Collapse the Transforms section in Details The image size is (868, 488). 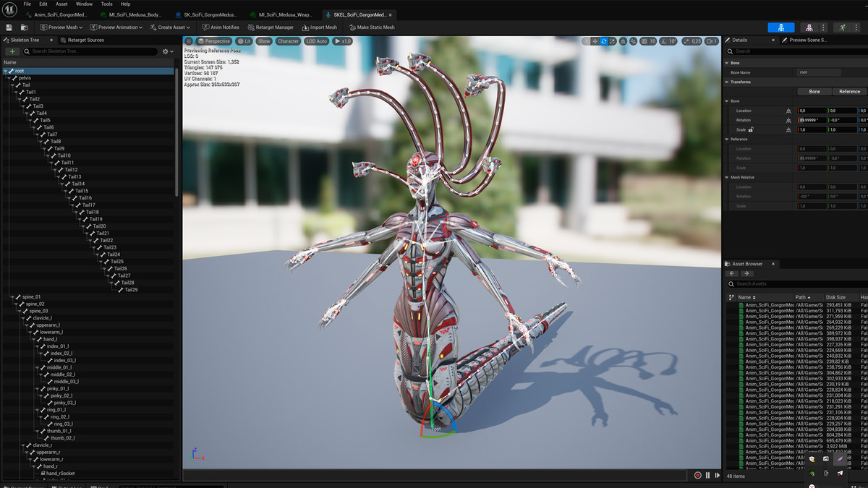tap(727, 82)
